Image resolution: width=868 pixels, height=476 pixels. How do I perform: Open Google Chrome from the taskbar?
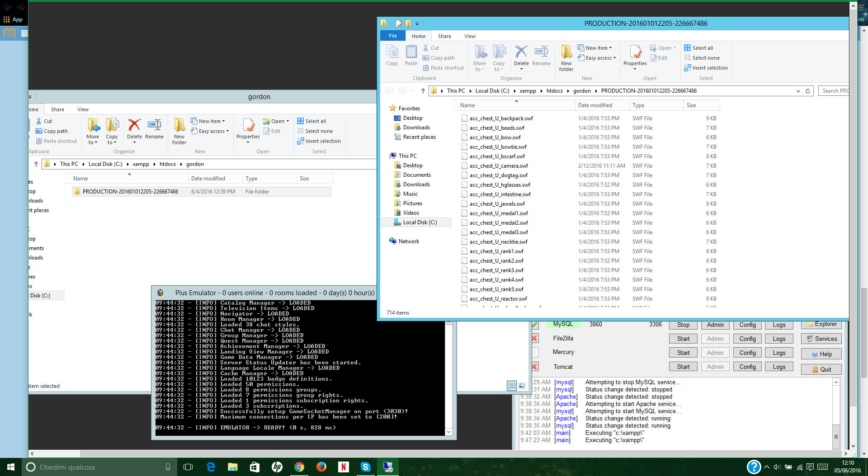click(299, 467)
